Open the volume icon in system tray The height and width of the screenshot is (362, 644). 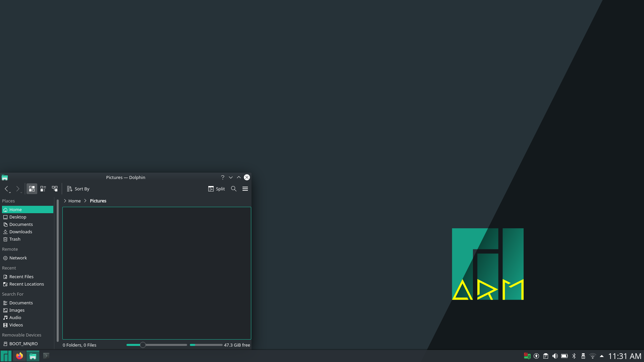click(555, 356)
